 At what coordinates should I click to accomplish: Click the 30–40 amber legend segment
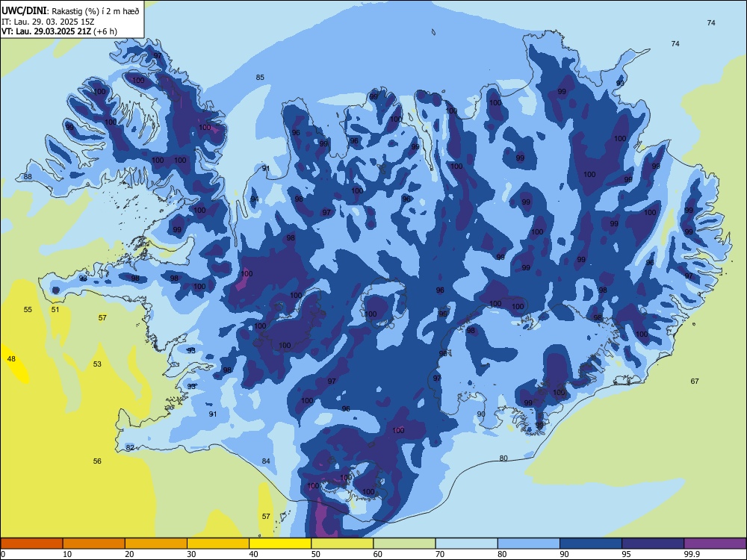coord(218,544)
